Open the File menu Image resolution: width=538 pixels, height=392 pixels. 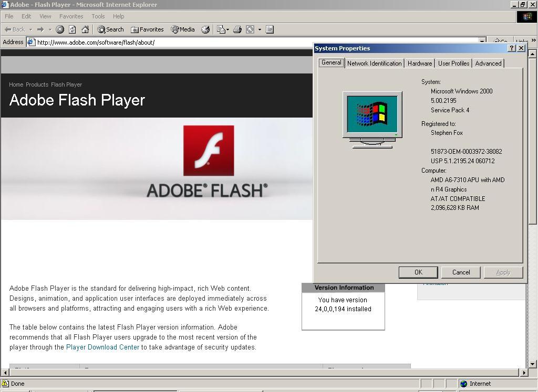pyautogui.click(x=9, y=16)
